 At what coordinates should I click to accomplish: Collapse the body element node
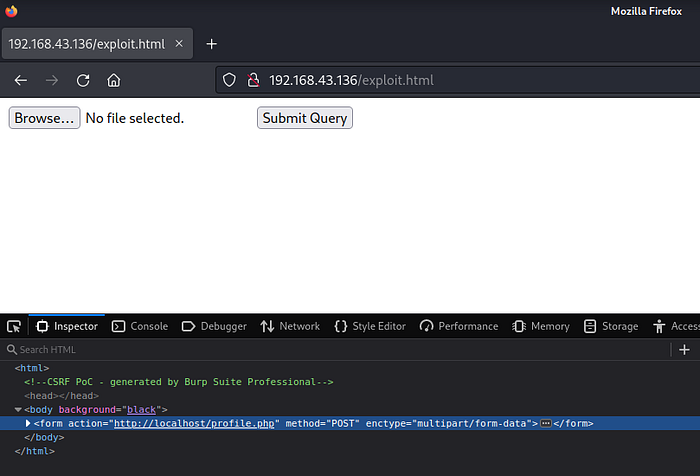(x=18, y=410)
